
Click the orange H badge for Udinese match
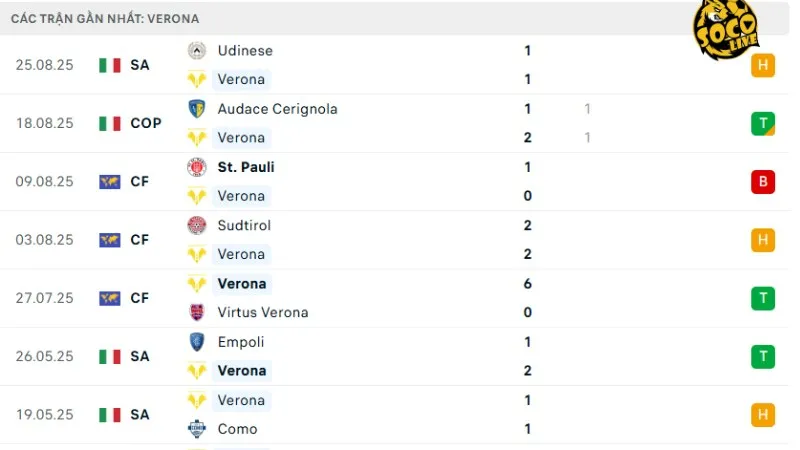(x=763, y=65)
